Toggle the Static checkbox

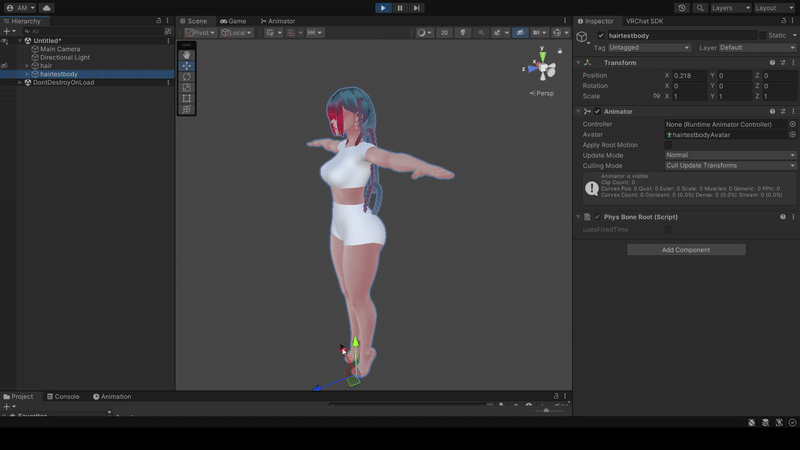pyautogui.click(x=762, y=35)
